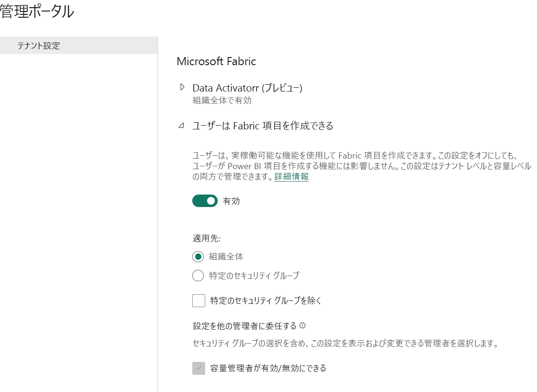Click the 容量管理者が有効/無効にできる checkbox
537x392 pixels.
click(198, 368)
